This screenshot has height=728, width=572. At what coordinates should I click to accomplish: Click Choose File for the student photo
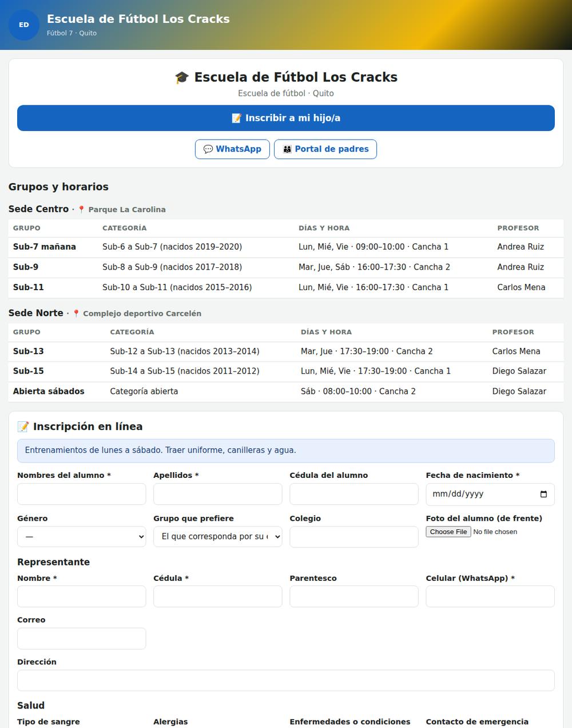point(448,532)
